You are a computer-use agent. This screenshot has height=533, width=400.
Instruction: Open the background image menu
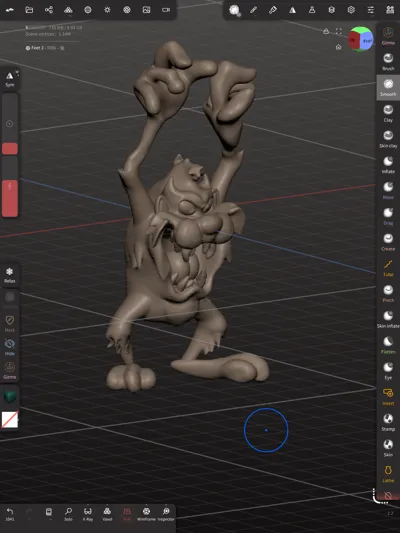[x=146, y=10]
